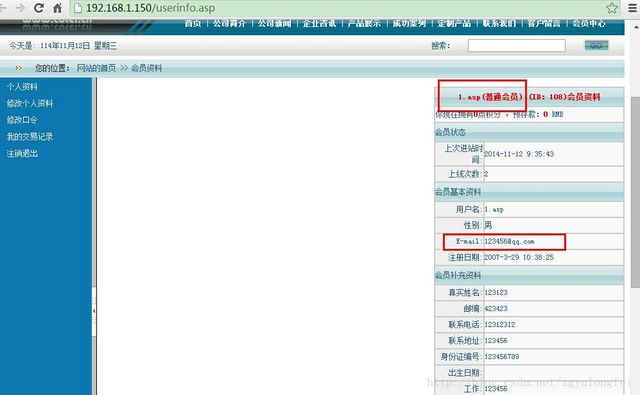Screen dimensions: 640x395
Task: Open the 公司简介 navigation menu item
Action: tap(229, 23)
